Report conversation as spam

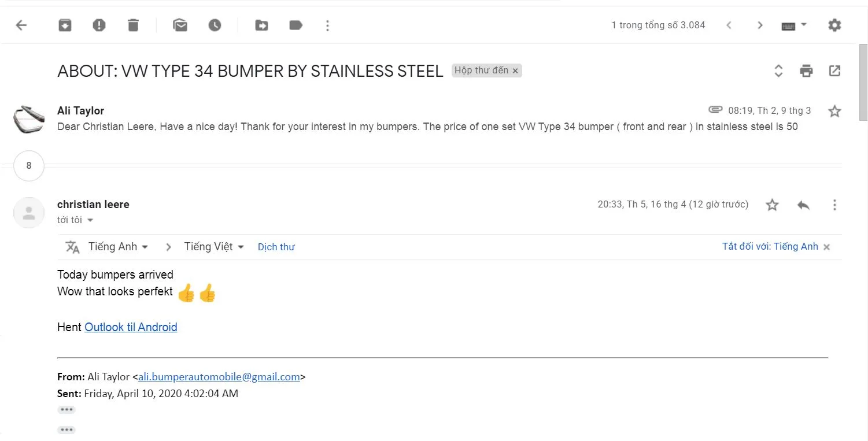pyautogui.click(x=99, y=25)
